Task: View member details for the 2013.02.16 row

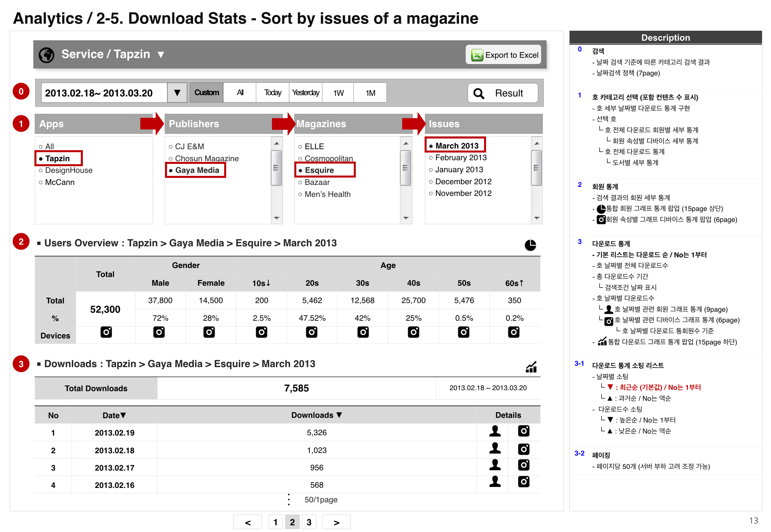Action: pos(495,481)
